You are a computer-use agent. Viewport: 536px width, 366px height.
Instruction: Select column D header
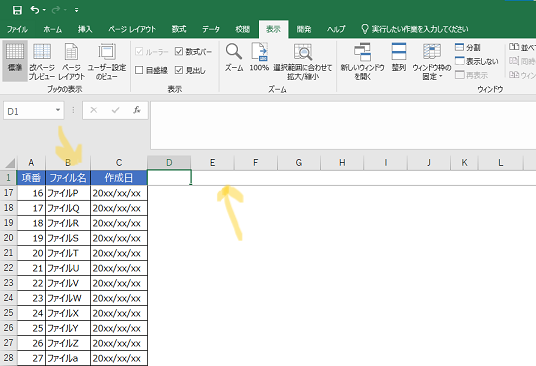tap(169, 163)
